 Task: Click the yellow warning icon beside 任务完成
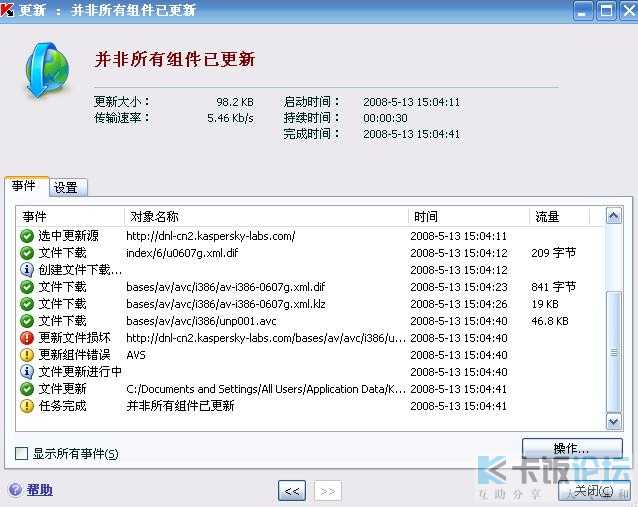pos(27,406)
